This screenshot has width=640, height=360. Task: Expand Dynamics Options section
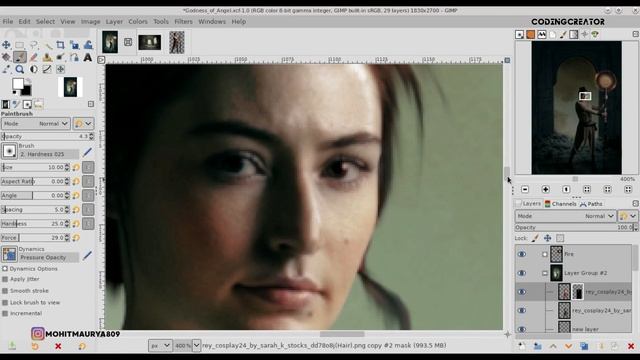pos(5,269)
